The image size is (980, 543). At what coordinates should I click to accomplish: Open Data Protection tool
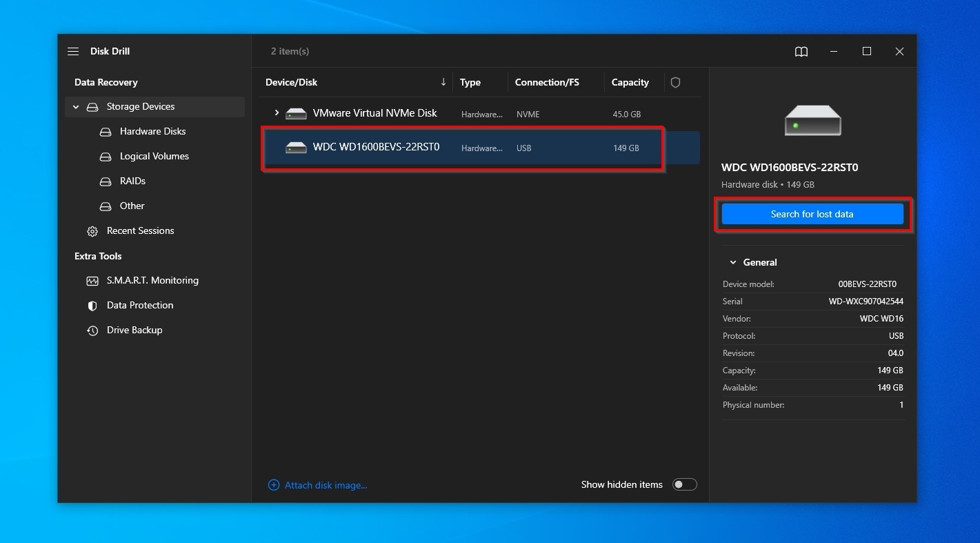[140, 305]
